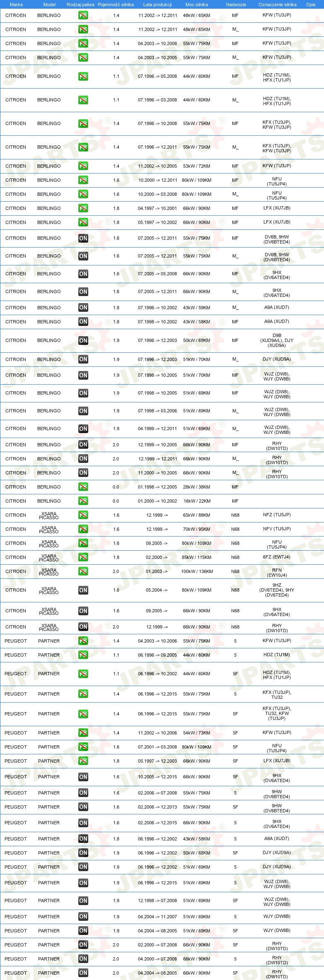
Task: Click the ON icon in the D9B (XUD9A/L) row
Action: pyautogui.click(x=83, y=340)
